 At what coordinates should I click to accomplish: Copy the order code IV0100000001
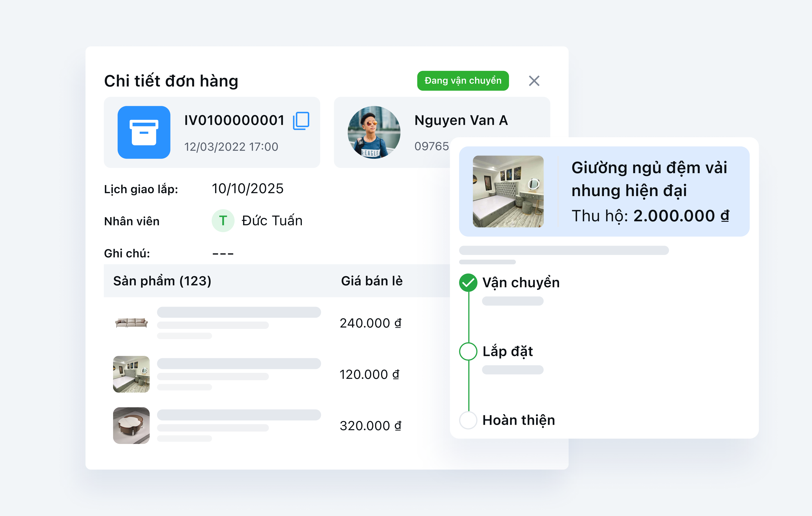[x=301, y=121]
